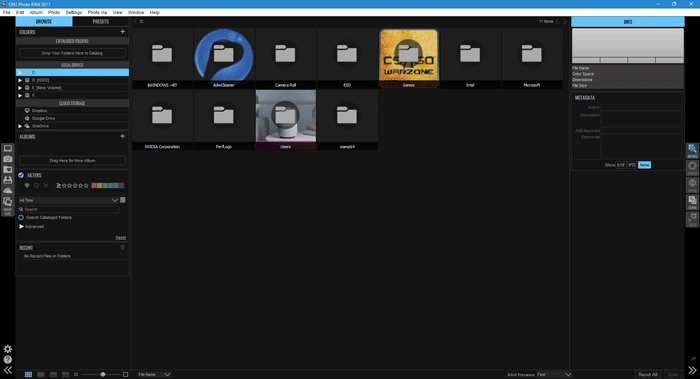Select the Games folder thumbnail
The width and height of the screenshot is (700, 379).
(x=408, y=58)
